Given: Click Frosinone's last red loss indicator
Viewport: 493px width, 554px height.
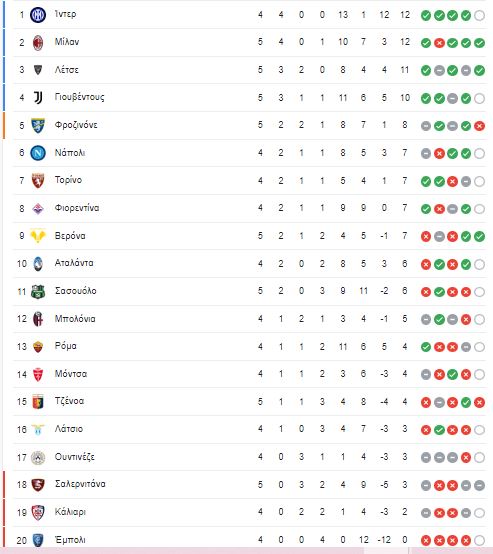Looking at the screenshot, I should click(x=479, y=126).
